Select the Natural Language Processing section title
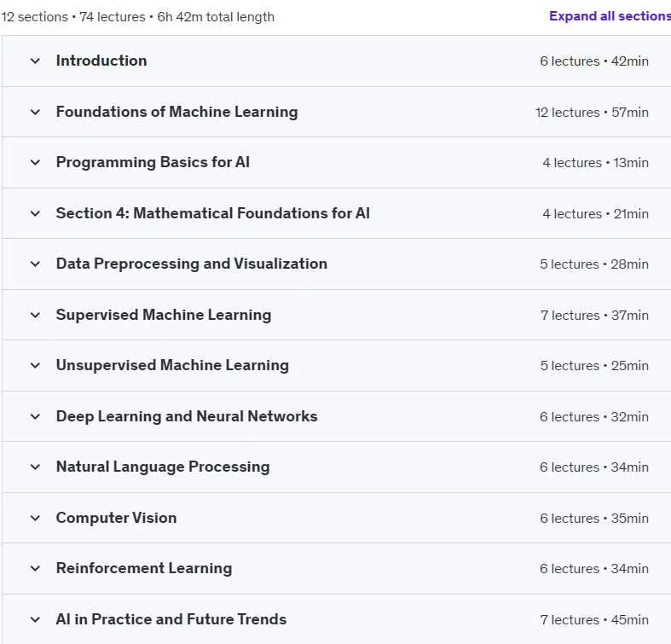 click(x=163, y=467)
